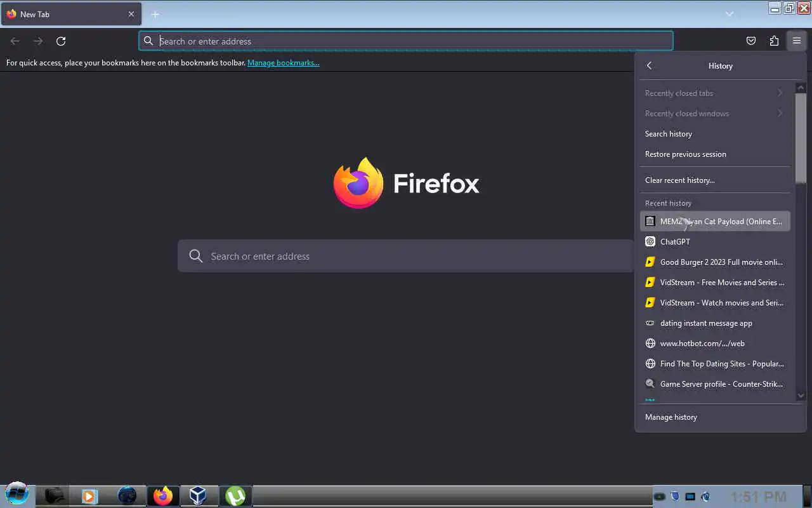
Task: Click the Manage bookmarks link
Action: (284, 63)
